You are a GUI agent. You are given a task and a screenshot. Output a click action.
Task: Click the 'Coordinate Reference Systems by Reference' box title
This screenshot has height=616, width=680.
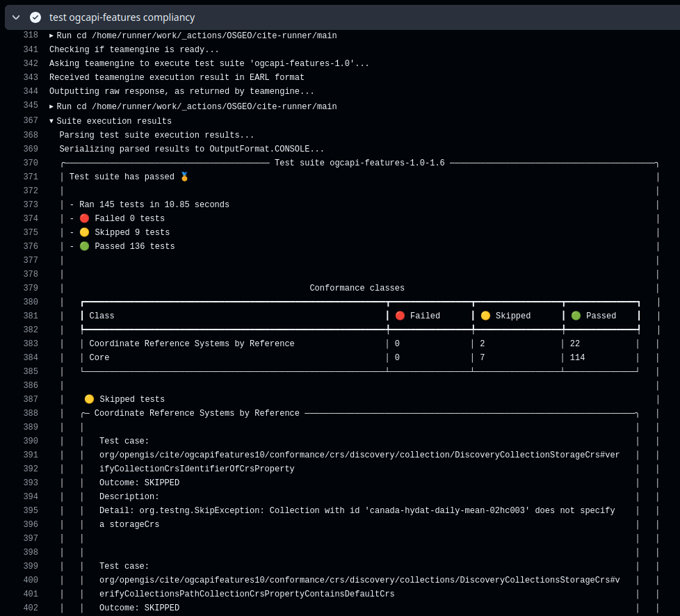pyautogui.click(x=197, y=413)
